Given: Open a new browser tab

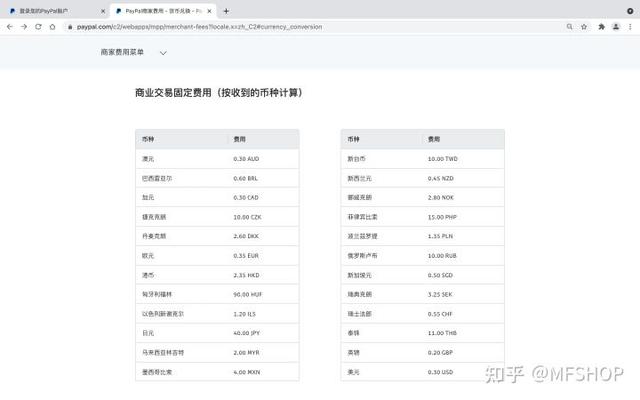Looking at the screenshot, I should tap(226, 11).
